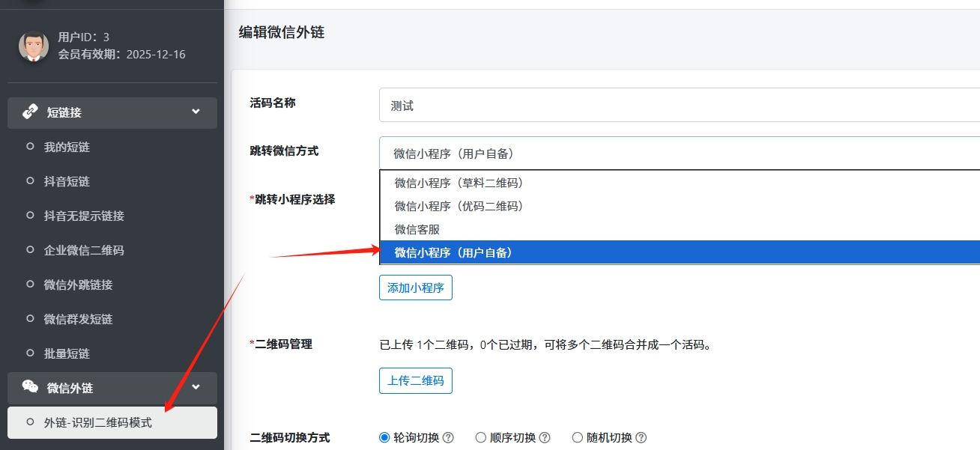980x450 pixels.
Task: Click help icon beside 随机切换
Action: [x=641, y=438]
